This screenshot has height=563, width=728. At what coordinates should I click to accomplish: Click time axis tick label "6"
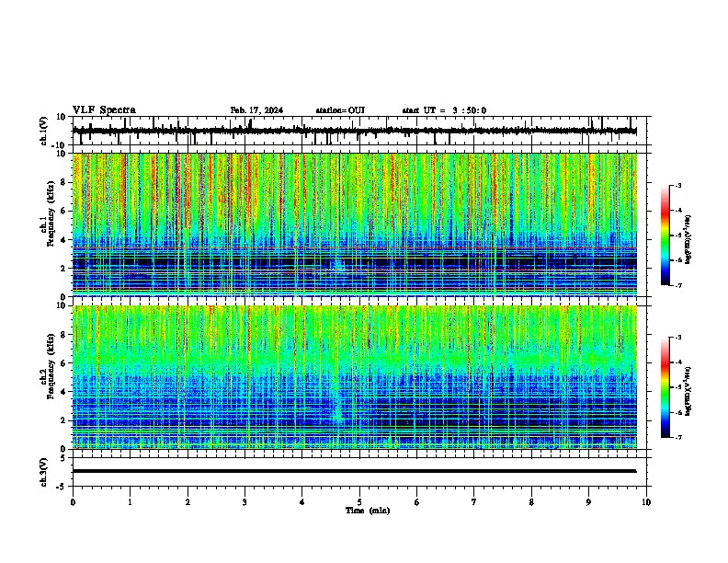pyautogui.click(x=417, y=502)
